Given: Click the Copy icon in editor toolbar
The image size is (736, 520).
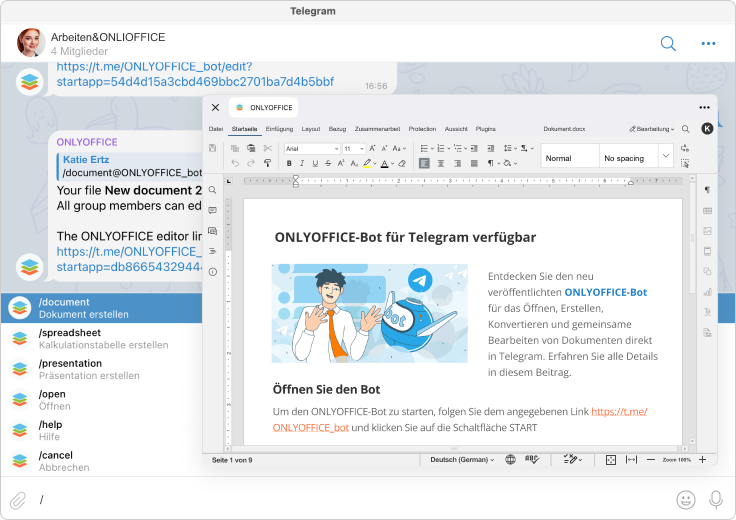Looking at the screenshot, I should point(235,148).
